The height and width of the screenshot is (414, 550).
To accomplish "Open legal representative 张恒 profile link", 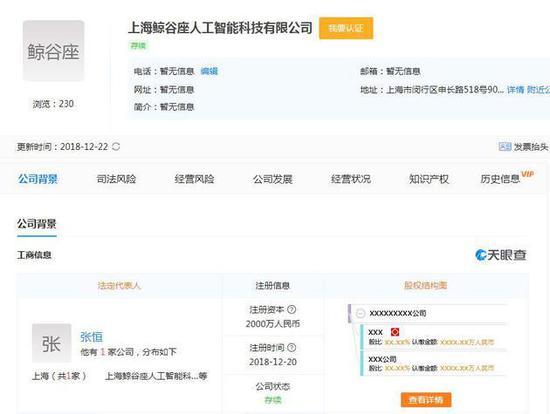I will click(x=92, y=337).
